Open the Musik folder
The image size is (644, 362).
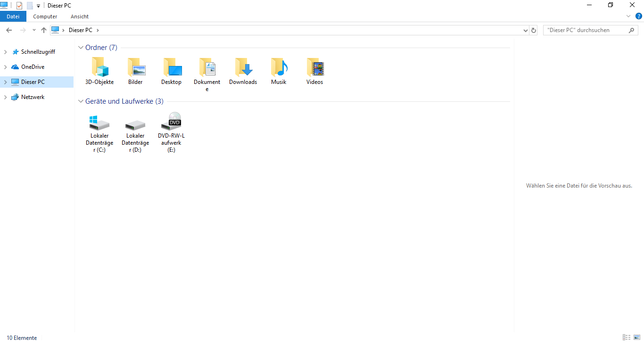(279, 71)
